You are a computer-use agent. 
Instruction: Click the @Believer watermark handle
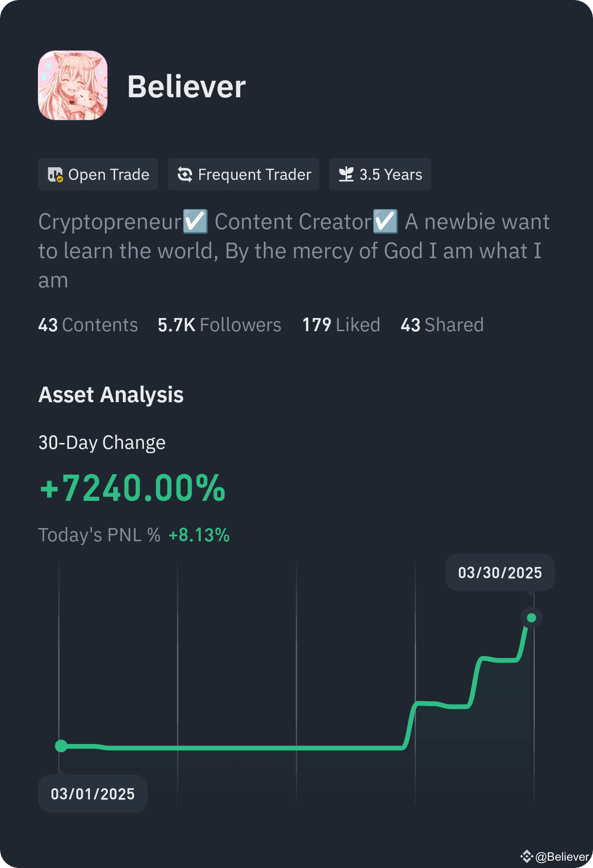click(x=562, y=857)
